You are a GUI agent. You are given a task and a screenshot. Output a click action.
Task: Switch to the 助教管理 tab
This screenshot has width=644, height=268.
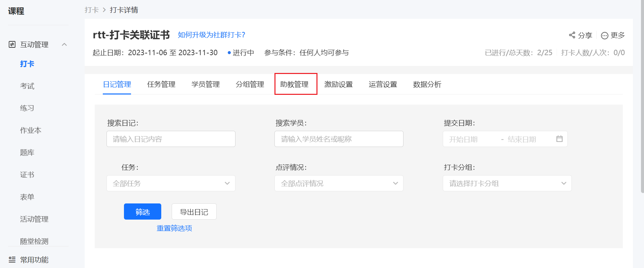(294, 84)
